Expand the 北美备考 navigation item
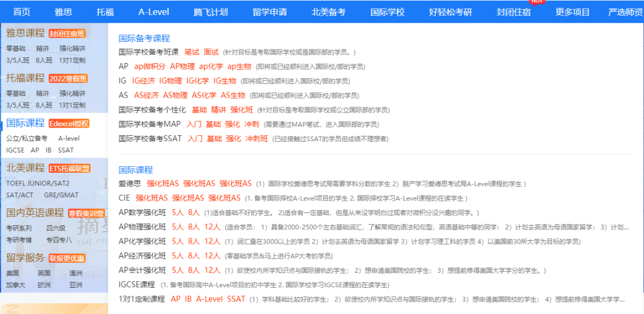644x314 pixels. point(328,12)
